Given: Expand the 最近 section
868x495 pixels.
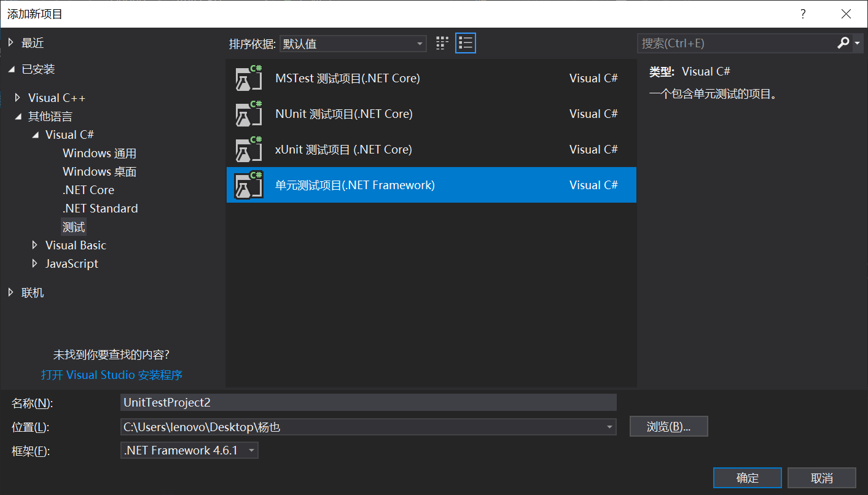Looking at the screenshot, I should [x=11, y=43].
